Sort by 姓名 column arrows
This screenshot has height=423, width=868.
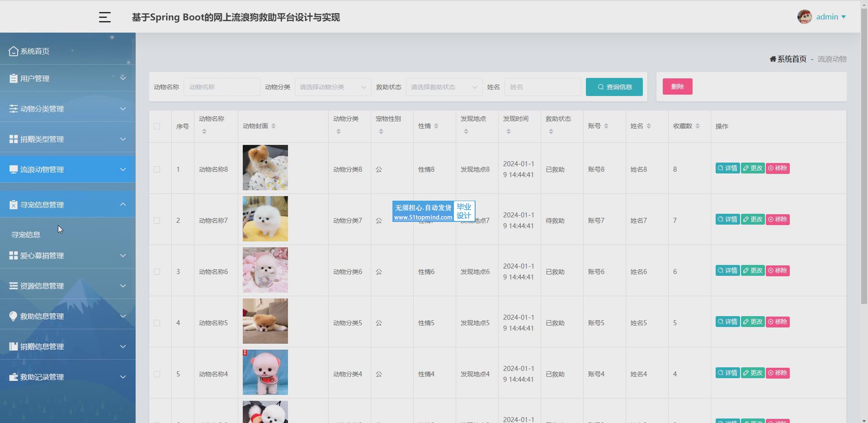(649, 126)
